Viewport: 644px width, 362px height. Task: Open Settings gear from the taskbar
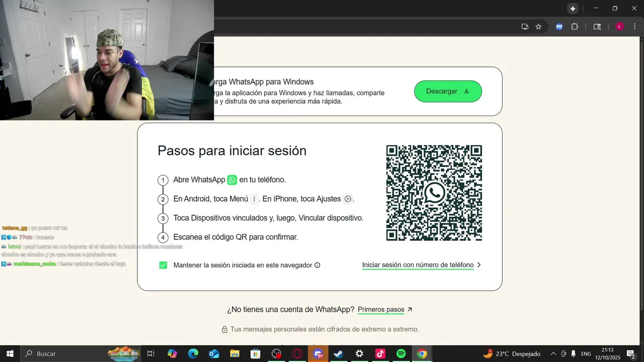point(359,354)
